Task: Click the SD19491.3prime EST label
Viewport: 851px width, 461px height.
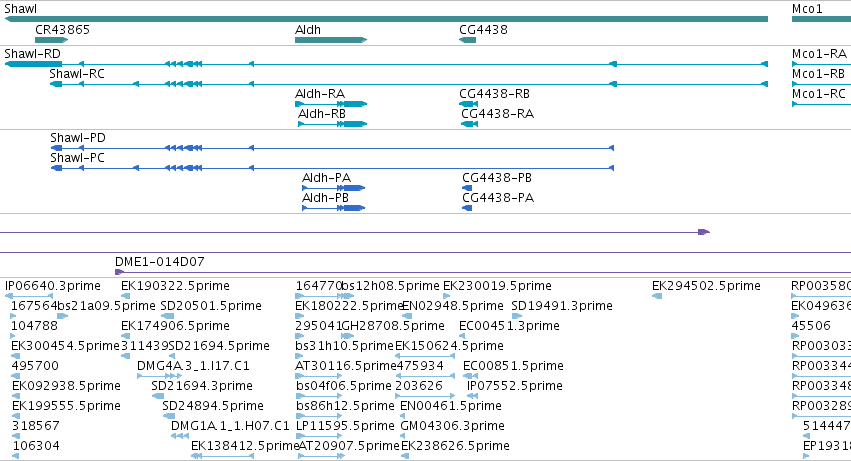Action: pyautogui.click(x=562, y=306)
